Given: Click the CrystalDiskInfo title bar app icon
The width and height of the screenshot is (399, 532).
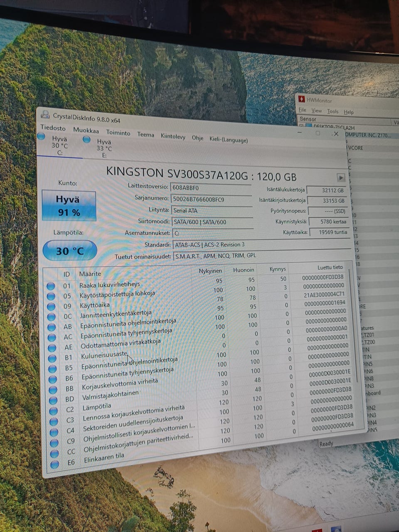Looking at the screenshot, I should pos(45,116).
